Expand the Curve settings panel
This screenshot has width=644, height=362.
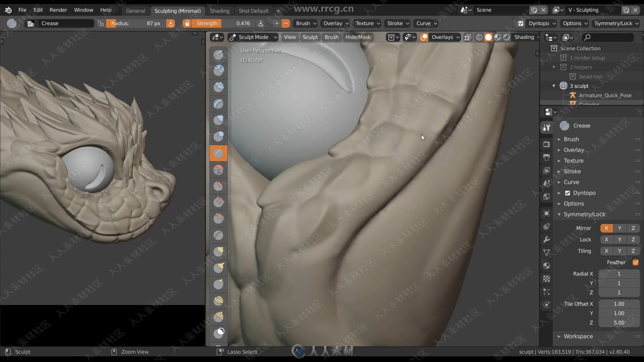pyautogui.click(x=572, y=182)
